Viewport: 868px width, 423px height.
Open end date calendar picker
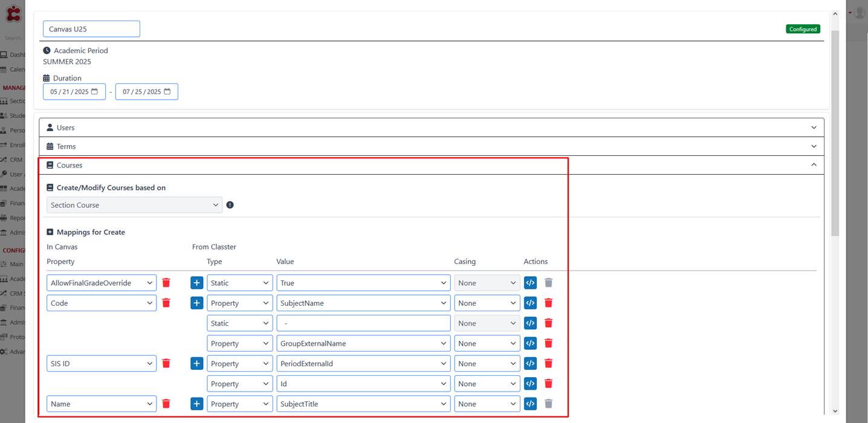pos(167,92)
